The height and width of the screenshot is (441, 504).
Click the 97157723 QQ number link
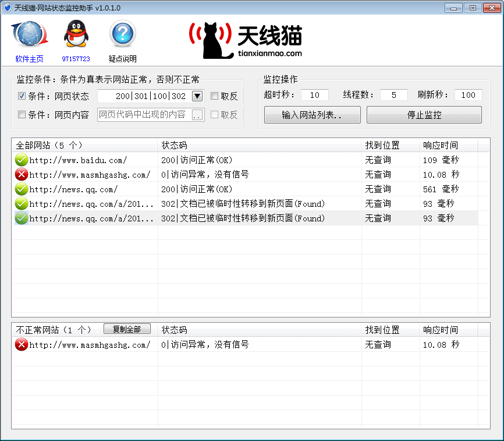[76, 59]
